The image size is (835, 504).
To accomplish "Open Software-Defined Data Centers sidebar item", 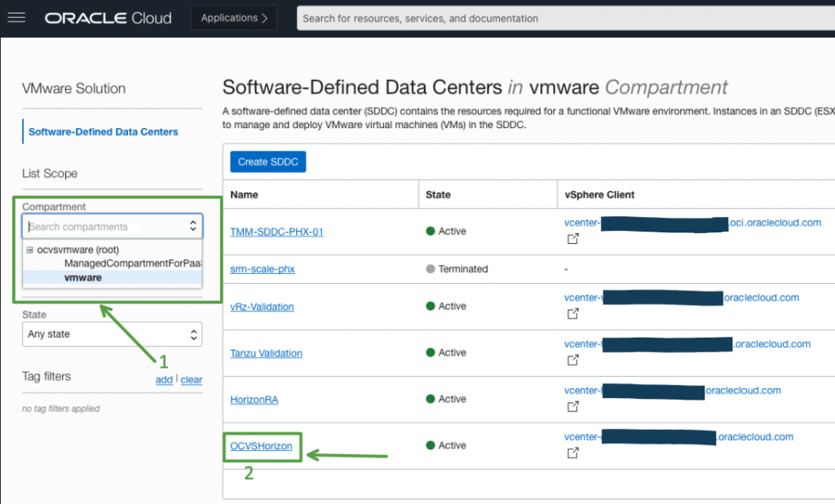I will (103, 131).
